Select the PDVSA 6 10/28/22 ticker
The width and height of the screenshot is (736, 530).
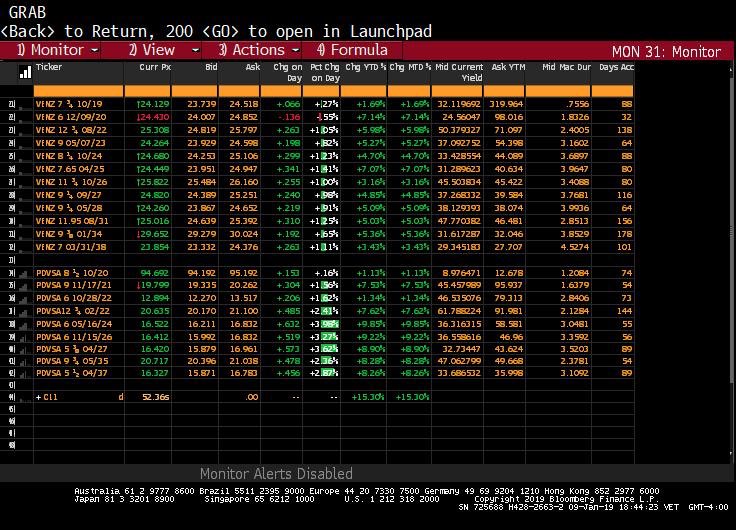coord(74,298)
